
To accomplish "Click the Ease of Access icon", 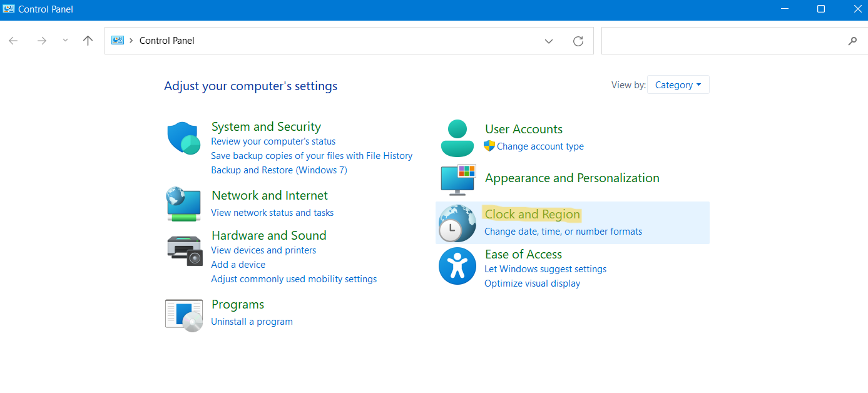I will click(457, 266).
